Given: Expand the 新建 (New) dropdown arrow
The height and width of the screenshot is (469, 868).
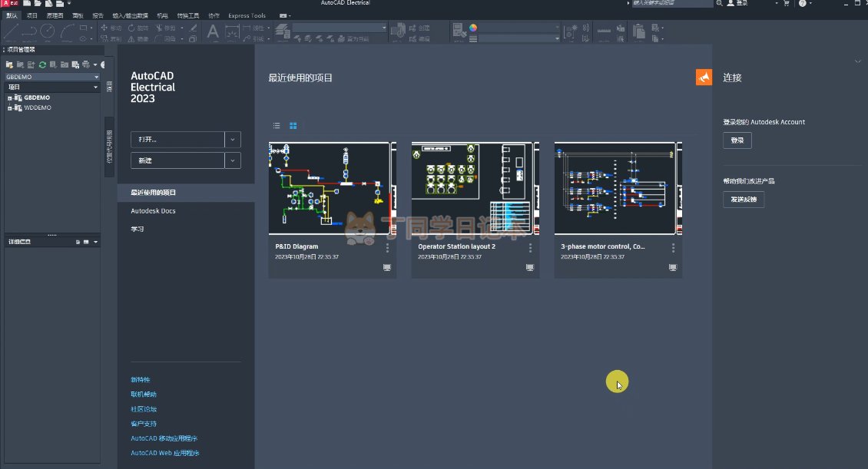Looking at the screenshot, I should (x=233, y=160).
